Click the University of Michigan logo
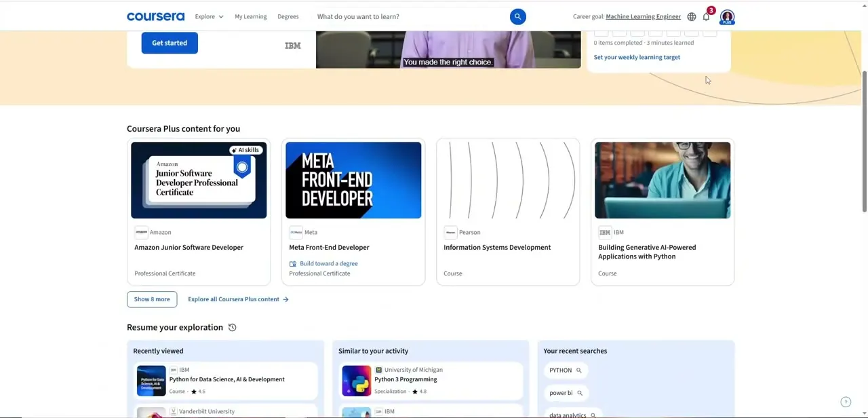The width and height of the screenshot is (868, 418). click(x=378, y=370)
